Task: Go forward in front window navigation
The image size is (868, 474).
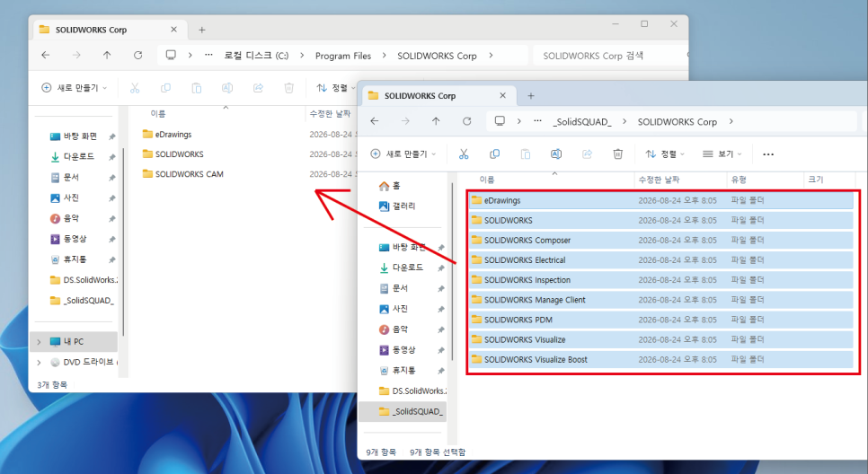Action: [x=405, y=121]
